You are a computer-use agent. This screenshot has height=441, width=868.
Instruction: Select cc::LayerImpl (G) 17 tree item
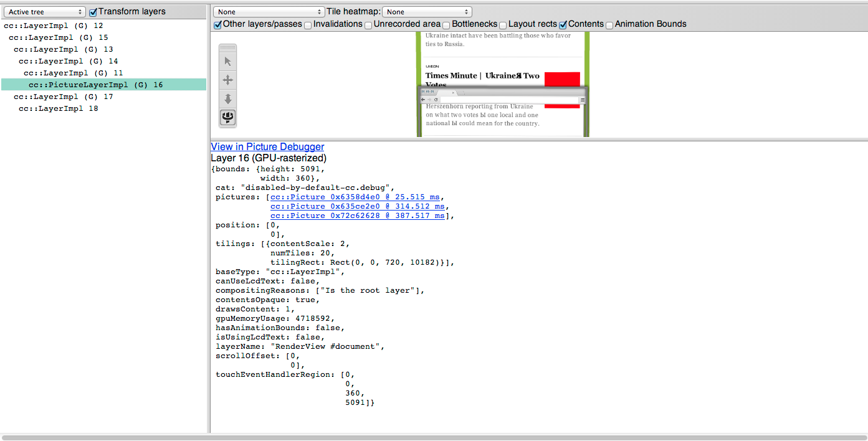pos(63,97)
